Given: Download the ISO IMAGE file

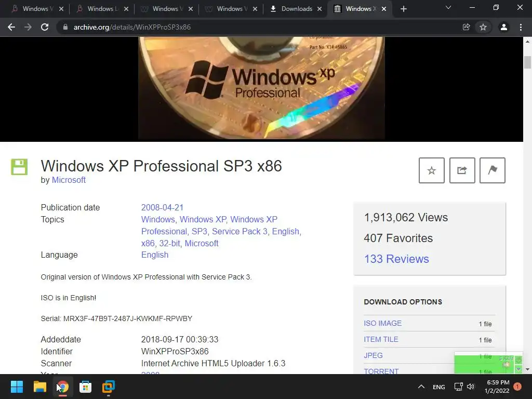Looking at the screenshot, I should coord(382,323).
